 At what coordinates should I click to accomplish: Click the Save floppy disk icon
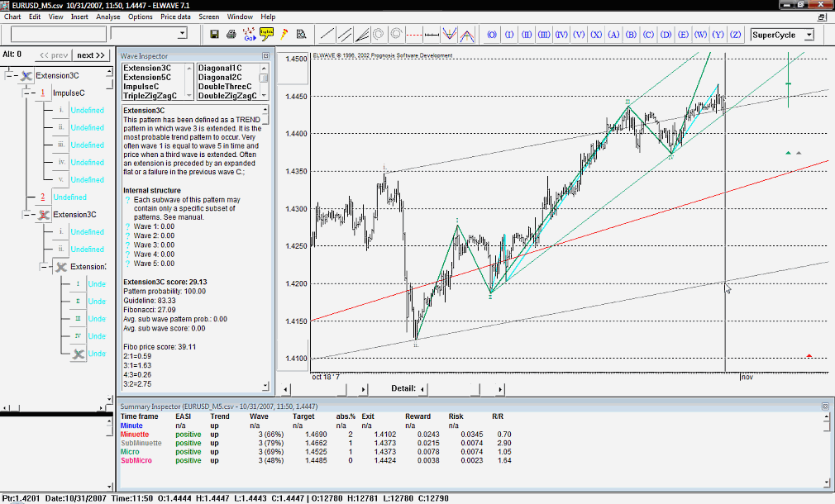[x=215, y=35]
